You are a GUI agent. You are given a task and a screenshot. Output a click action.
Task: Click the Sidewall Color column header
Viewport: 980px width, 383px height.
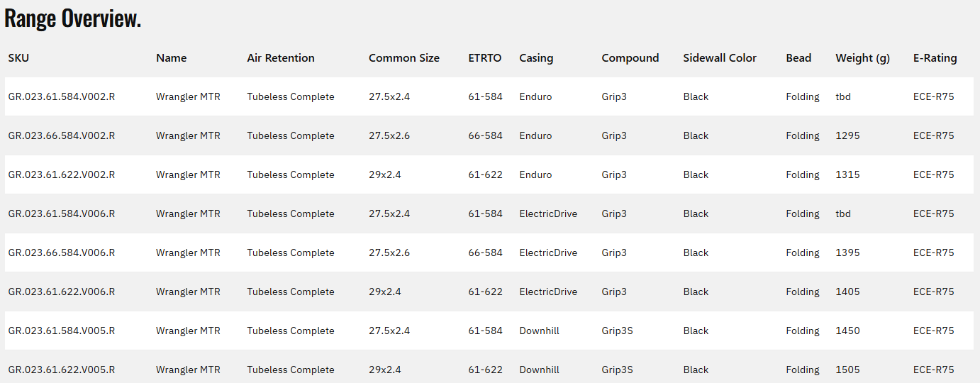pyautogui.click(x=720, y=58)
